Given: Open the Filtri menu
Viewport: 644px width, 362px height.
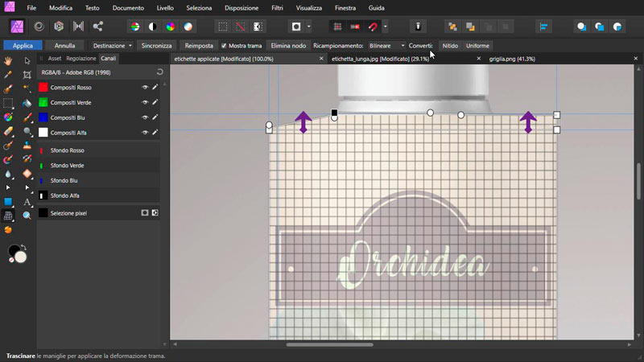Looking at the screenshot, I should coord(277,8).
